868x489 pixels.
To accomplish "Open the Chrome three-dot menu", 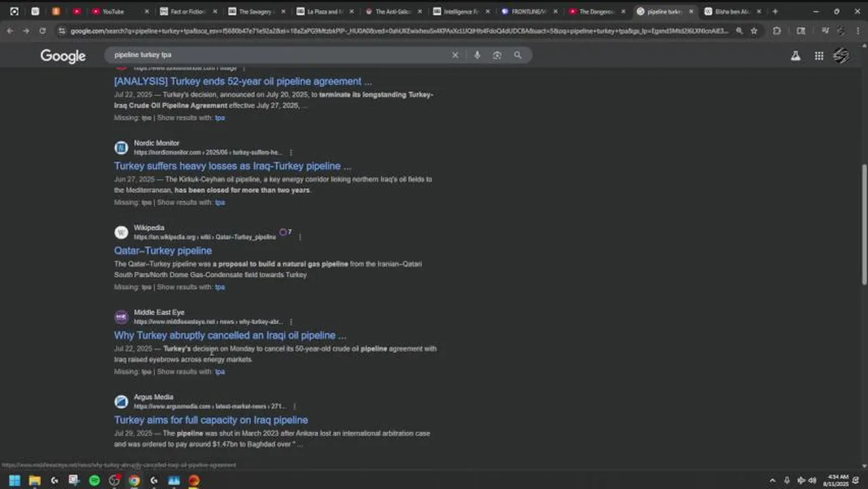I will click(x=858, y=31).
